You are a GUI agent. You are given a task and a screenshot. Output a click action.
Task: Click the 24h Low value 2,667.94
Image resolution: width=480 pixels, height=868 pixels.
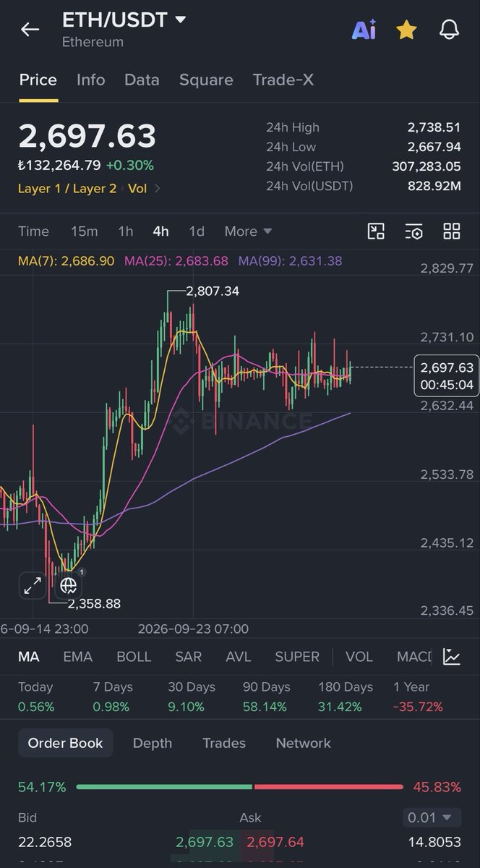(x=434, y=147)
